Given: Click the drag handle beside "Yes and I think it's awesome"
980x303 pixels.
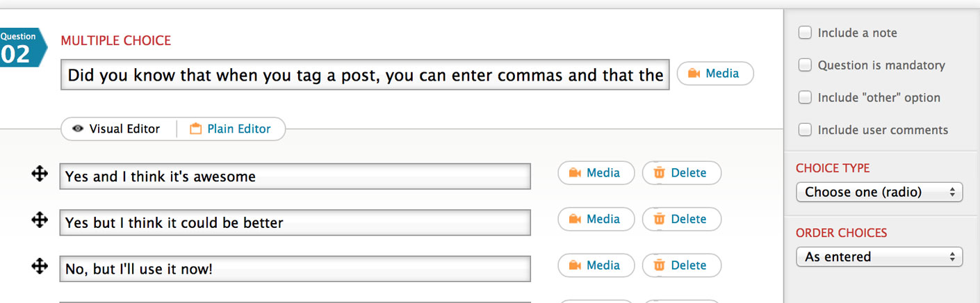Looking at the screenshot, I should tap(40, 174).
